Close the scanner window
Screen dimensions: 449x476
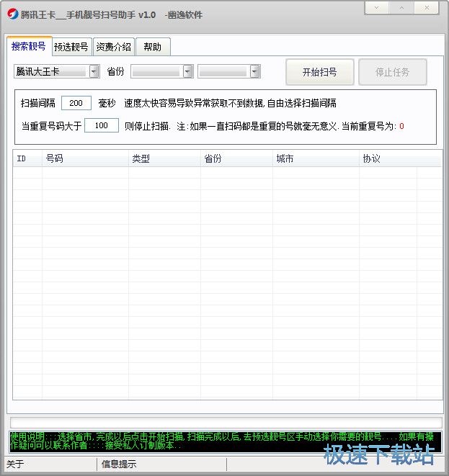point(426,8)
